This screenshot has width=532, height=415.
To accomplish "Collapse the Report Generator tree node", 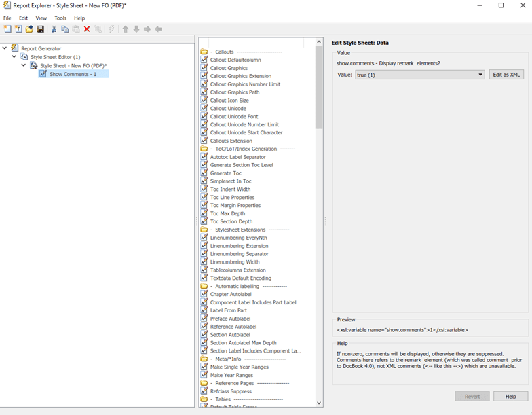I will (4, 48).
